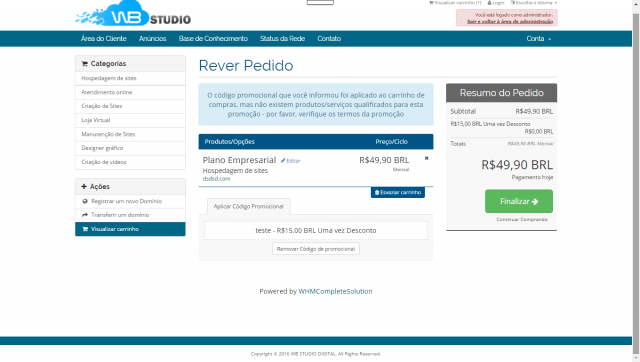Open Contato in navigation bar
Screen dimensions: 640x362
(329, 39)
